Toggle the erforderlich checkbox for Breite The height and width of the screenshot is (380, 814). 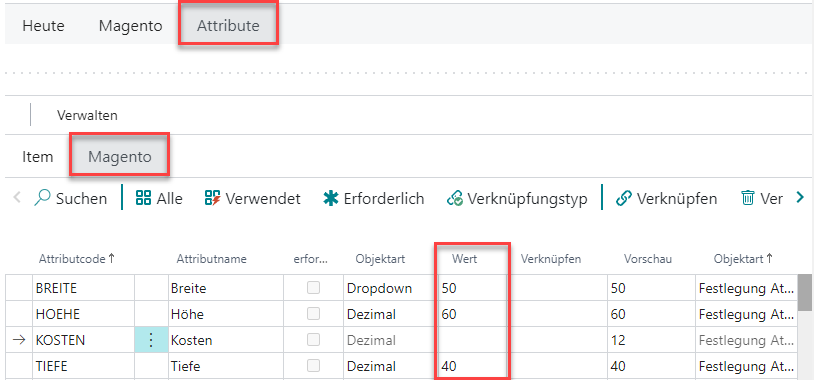pos(313,288)
